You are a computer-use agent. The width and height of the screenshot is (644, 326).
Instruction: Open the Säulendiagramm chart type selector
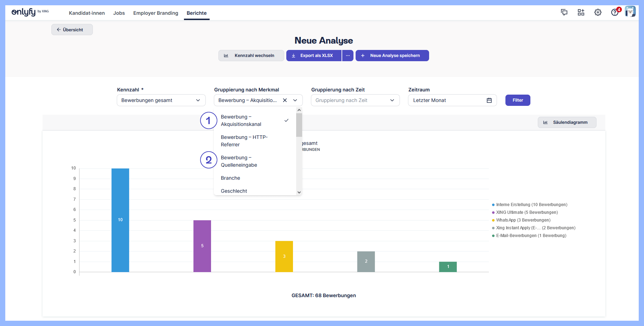pyautogui.click(x=567, y=122)
